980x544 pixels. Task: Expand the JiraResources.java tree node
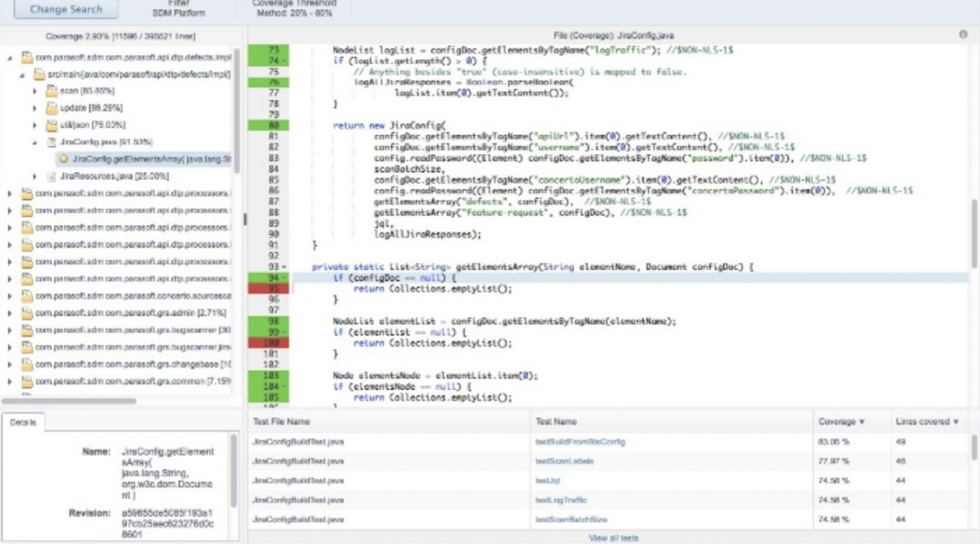tap(35, 176)
